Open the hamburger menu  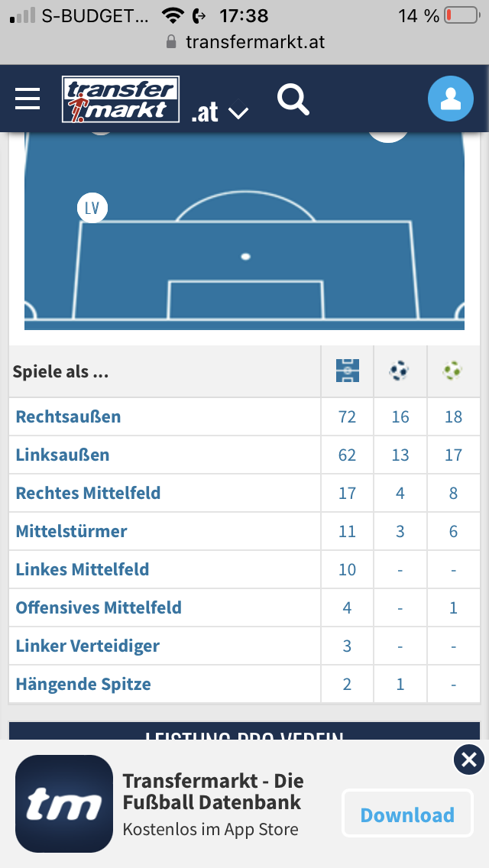click(x=28, y=99)
